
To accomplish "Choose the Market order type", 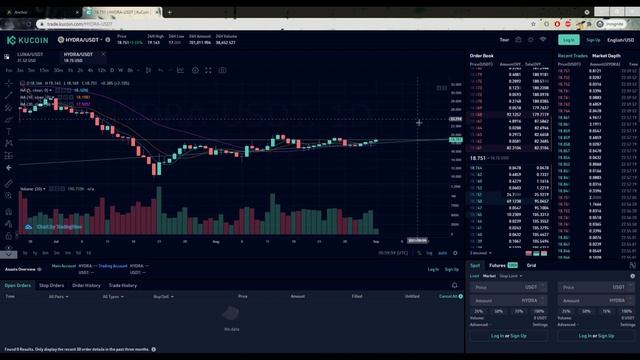I will coord(489,276).
